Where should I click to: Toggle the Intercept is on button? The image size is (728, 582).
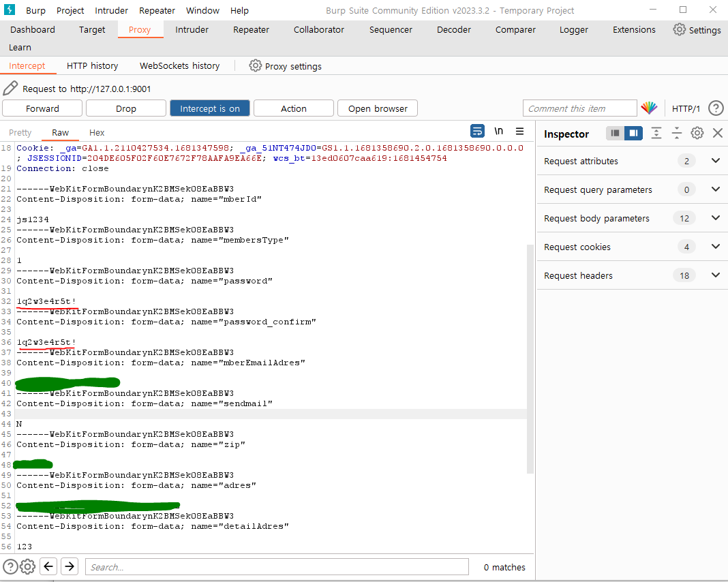point(210,108)
